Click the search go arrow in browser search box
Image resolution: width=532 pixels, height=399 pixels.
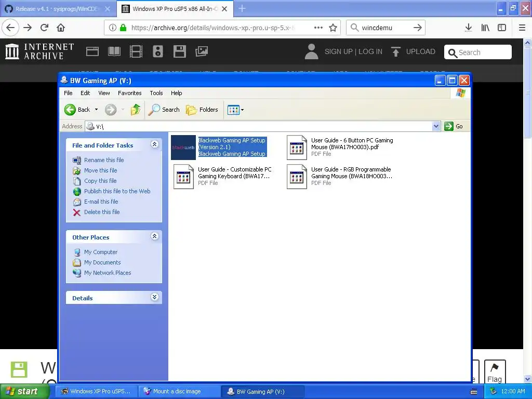[418, 28]
